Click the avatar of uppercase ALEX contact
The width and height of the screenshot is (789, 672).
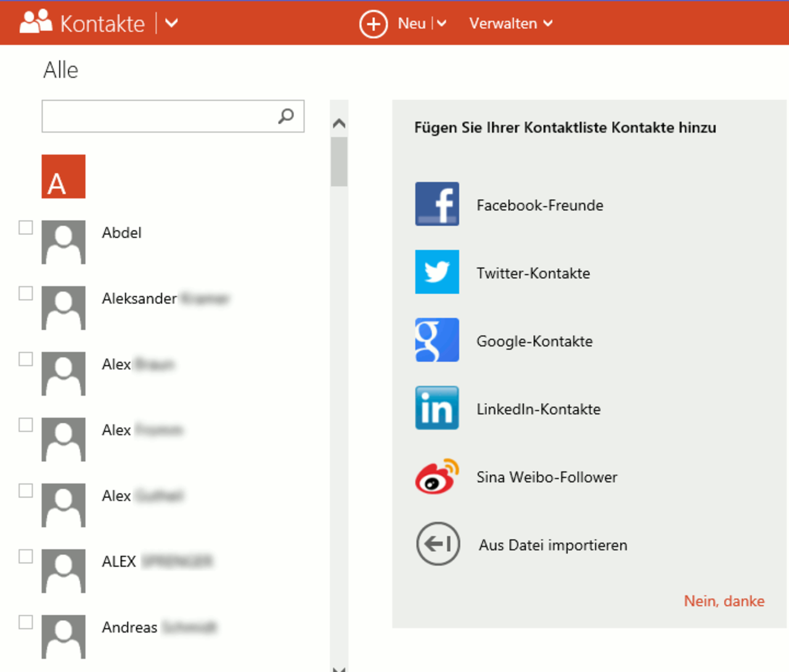point(63,571)
